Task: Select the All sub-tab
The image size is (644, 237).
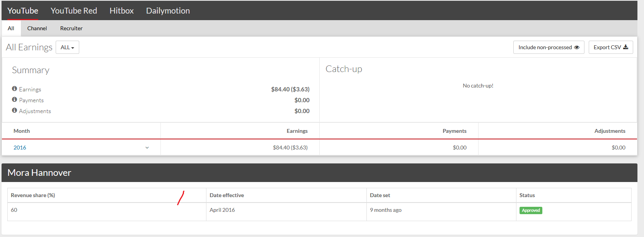Action: 11,28
